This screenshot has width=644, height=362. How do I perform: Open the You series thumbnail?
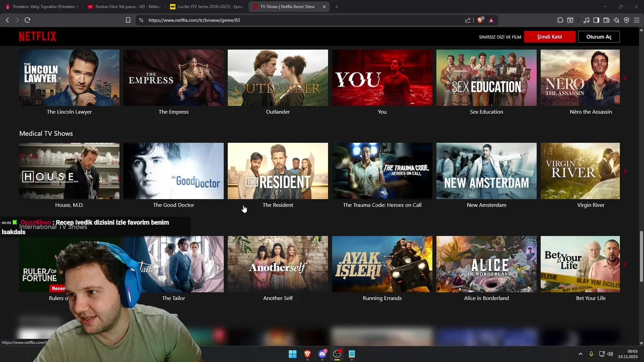382,78
